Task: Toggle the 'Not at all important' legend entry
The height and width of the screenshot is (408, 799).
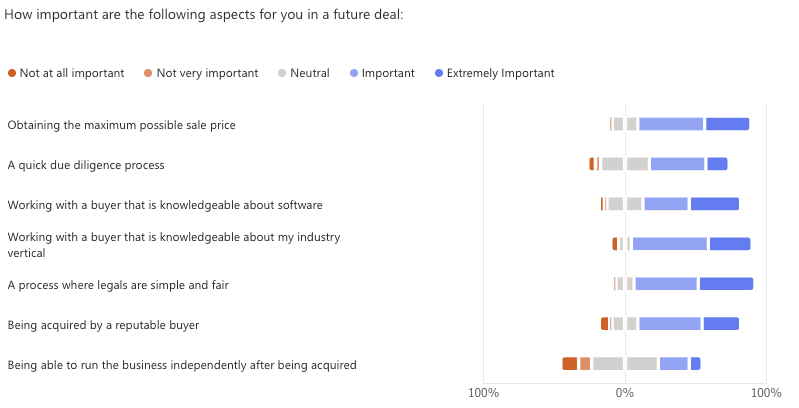Action: (x=72, y=73)
